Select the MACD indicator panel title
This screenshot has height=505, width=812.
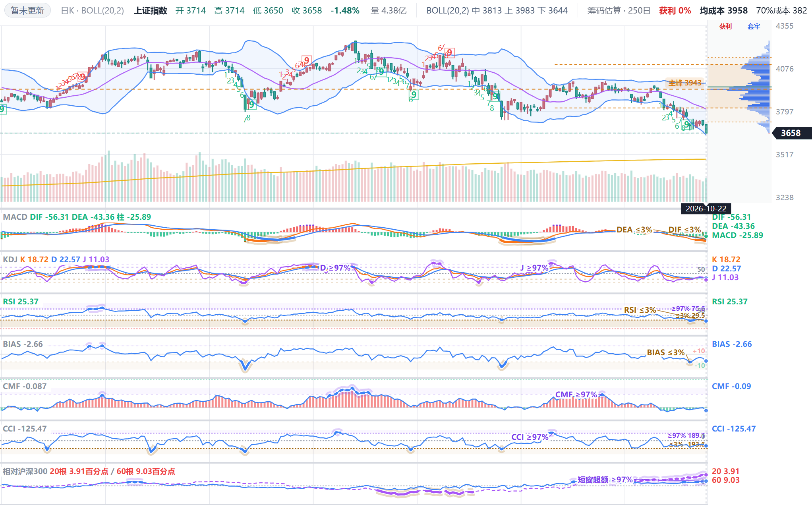(x=15, y=217)
